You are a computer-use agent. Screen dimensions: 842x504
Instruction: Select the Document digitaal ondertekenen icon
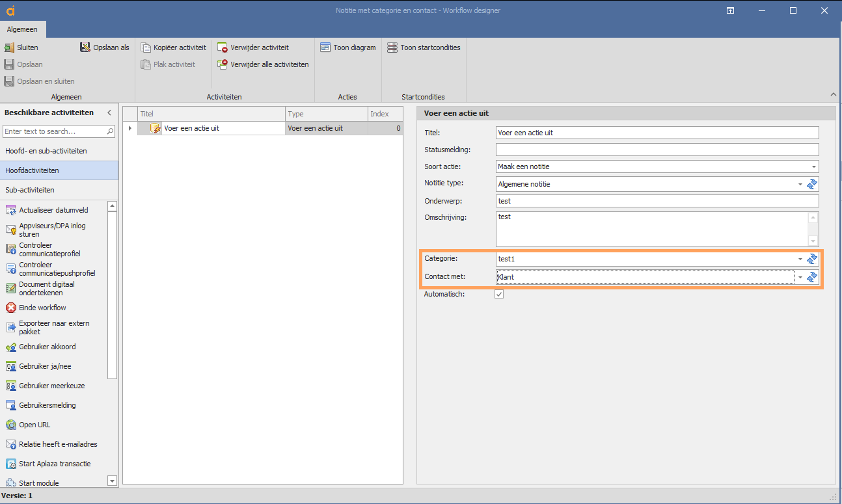tap(10, 288)
